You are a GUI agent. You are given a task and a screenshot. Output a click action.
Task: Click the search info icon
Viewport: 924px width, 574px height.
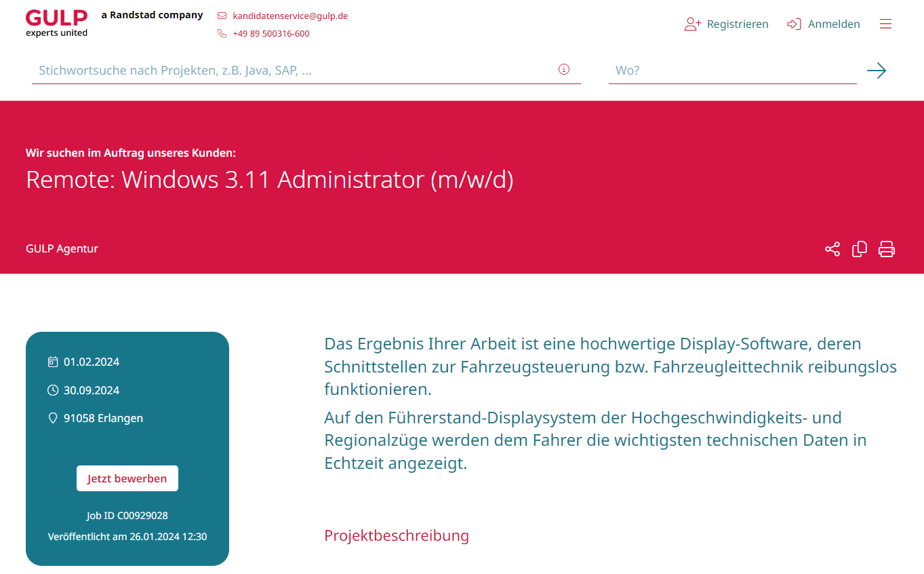pyautogui.click(x=564, y=69)
